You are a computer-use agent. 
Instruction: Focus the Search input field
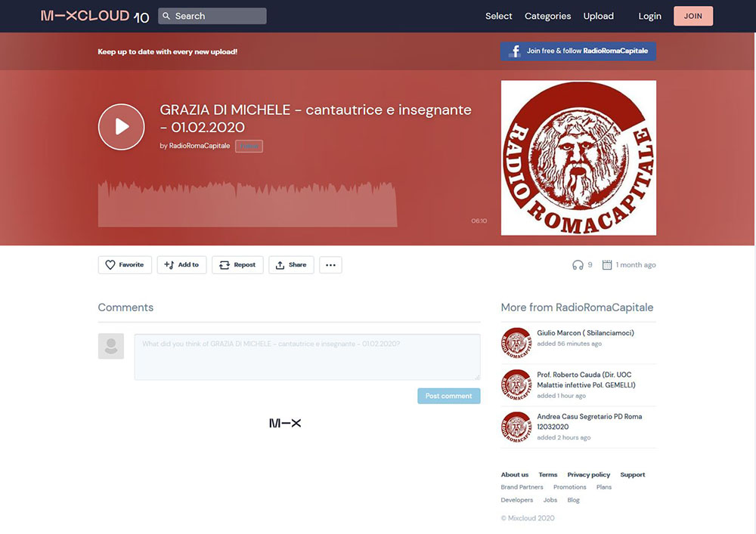tap(212, 16)
